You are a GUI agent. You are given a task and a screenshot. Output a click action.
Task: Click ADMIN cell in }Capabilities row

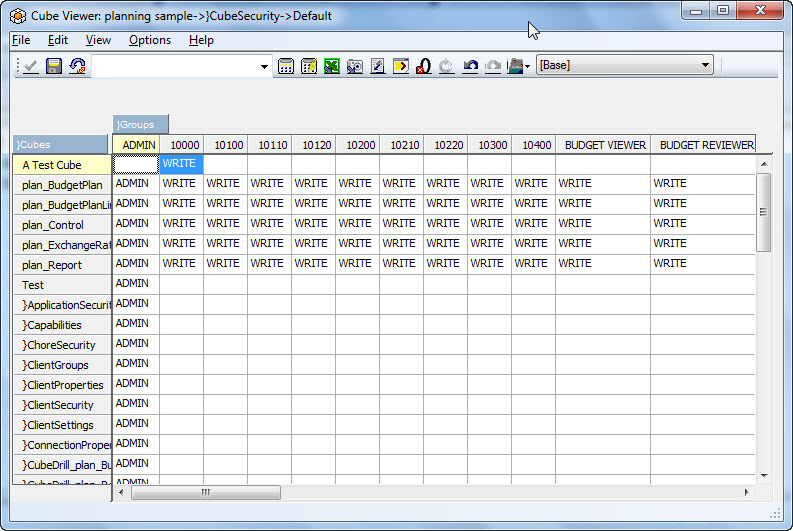(136, 324)
